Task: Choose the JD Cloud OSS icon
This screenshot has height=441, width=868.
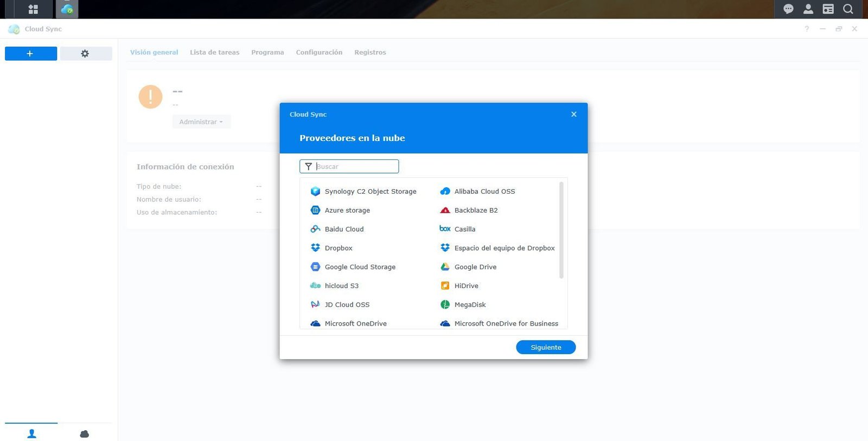Action: tap(315, 305)
